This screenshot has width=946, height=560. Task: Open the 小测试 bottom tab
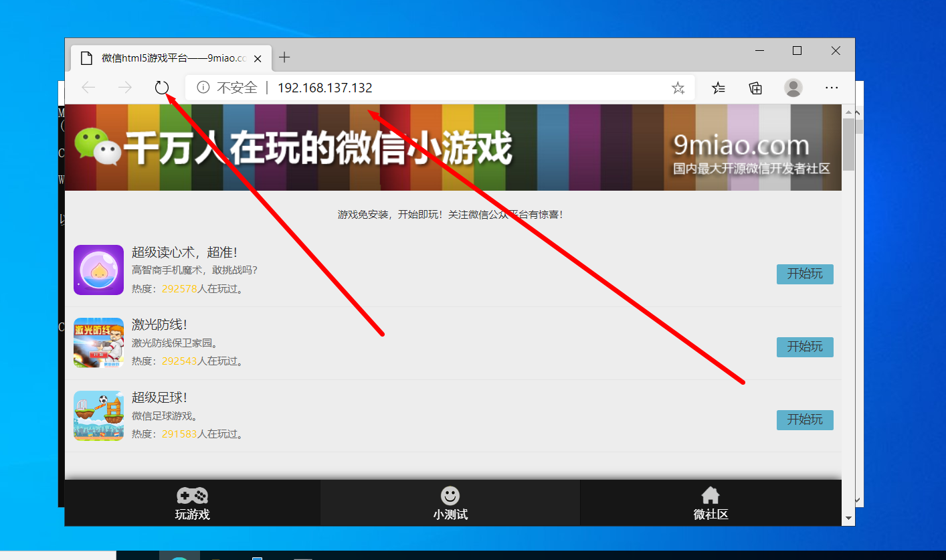click(450, 503)
